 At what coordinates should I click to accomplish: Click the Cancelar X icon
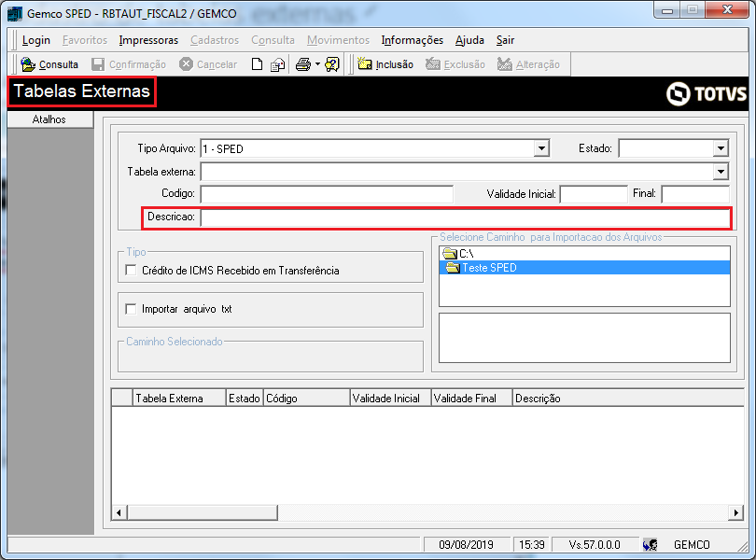186,64
